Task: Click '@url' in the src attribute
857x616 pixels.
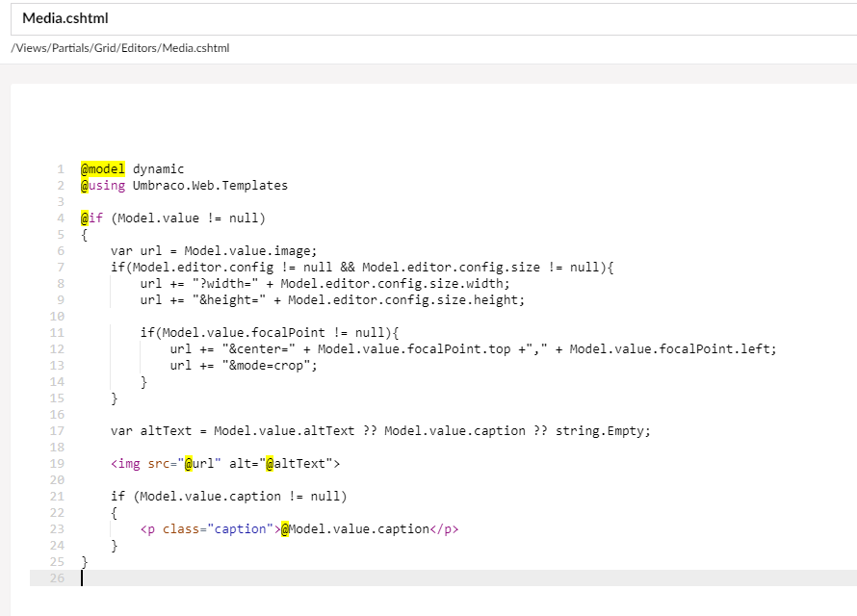Action: point(199,464)
